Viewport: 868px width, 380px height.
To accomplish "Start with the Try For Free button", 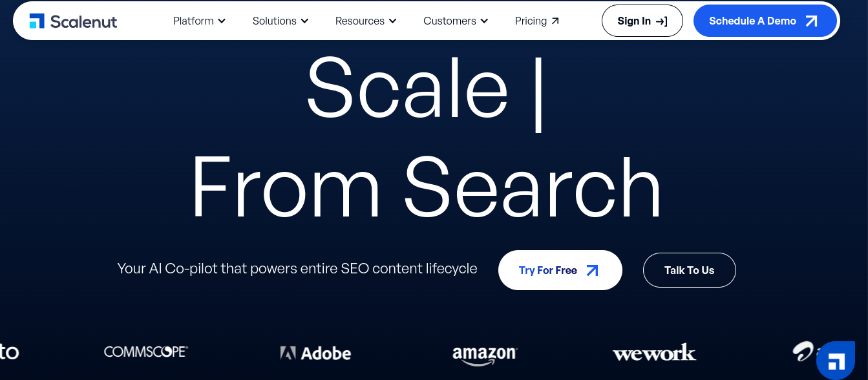I will (x=549, y=271).
